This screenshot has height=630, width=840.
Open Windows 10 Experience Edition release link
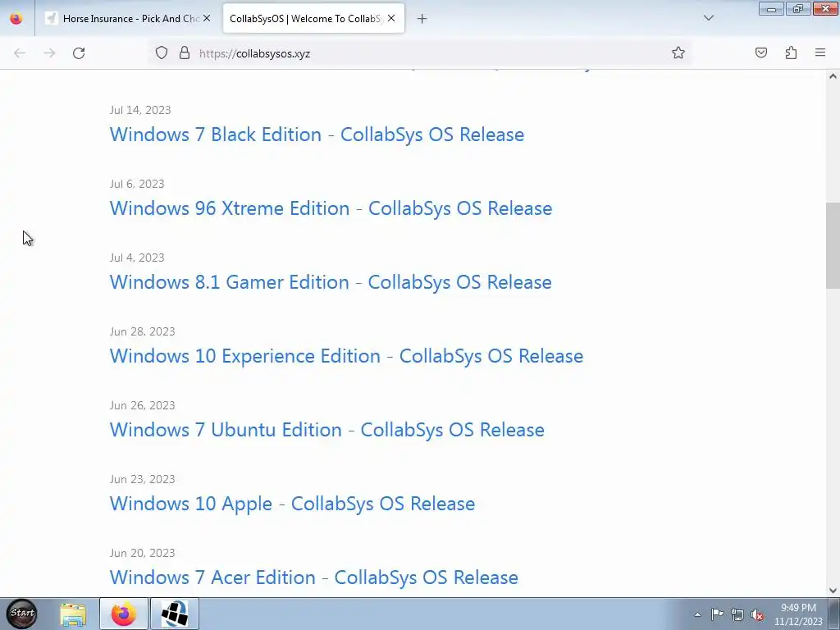pos(346,356)
